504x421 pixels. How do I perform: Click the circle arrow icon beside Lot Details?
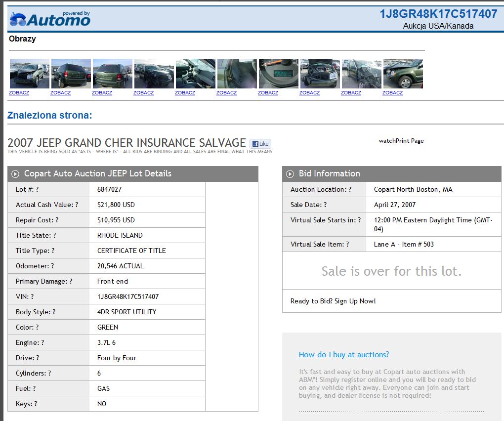[x=15, y=174]
